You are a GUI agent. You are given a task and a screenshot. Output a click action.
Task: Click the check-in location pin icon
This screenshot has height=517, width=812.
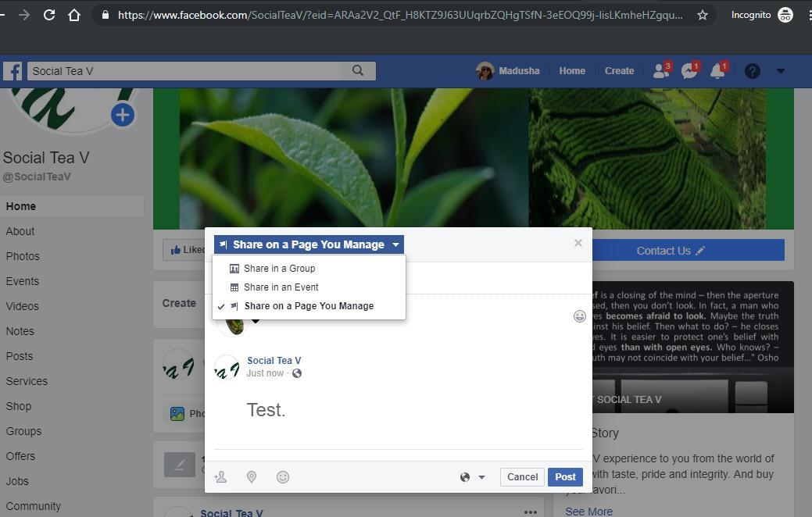[252, 476]
